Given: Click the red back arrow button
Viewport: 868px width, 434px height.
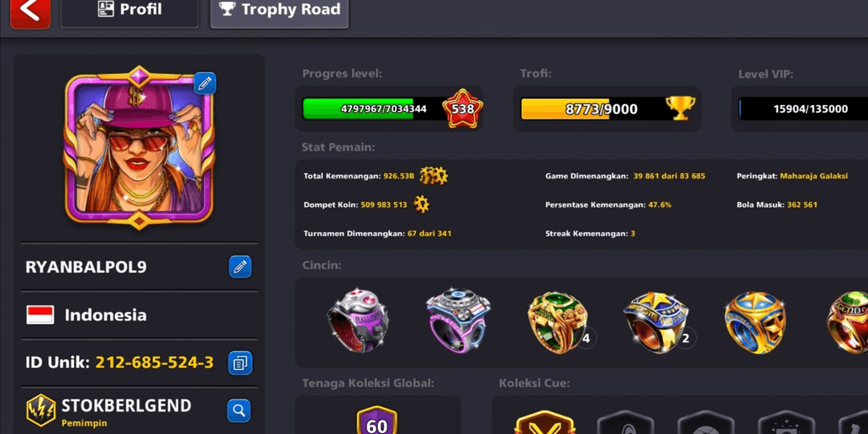Looking at the screenshot, I should (x=30, y=12).
